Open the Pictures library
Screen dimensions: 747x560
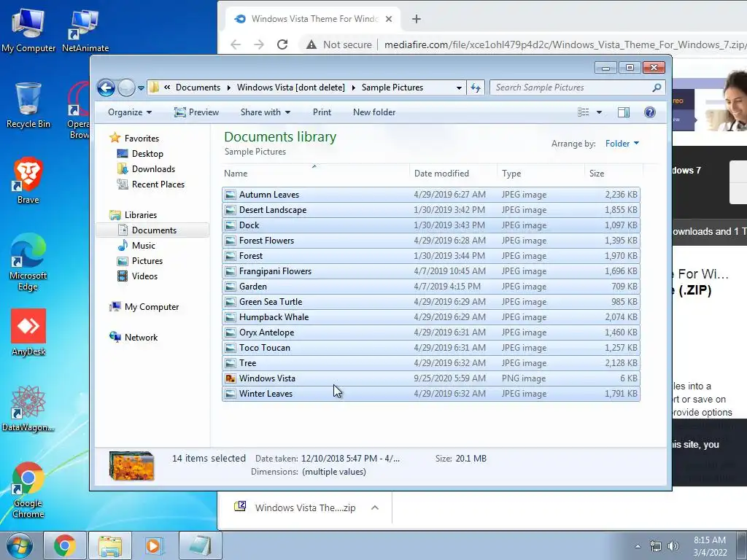[147, 261]
